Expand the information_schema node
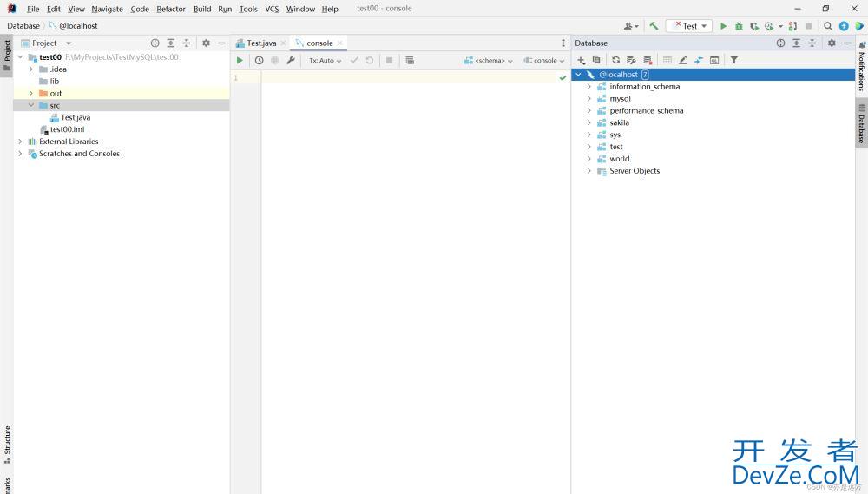Viewport: 868px width, 494px height. (589, 87)
